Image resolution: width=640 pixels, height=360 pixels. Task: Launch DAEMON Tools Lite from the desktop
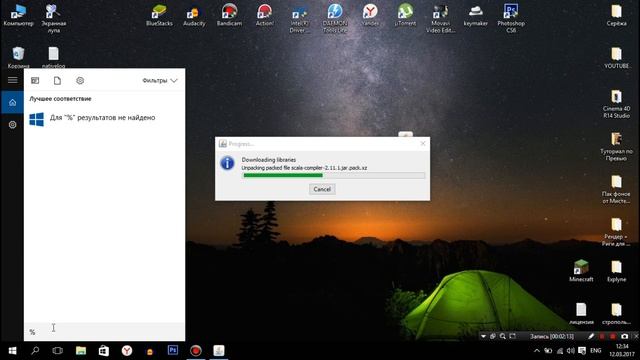335,18
